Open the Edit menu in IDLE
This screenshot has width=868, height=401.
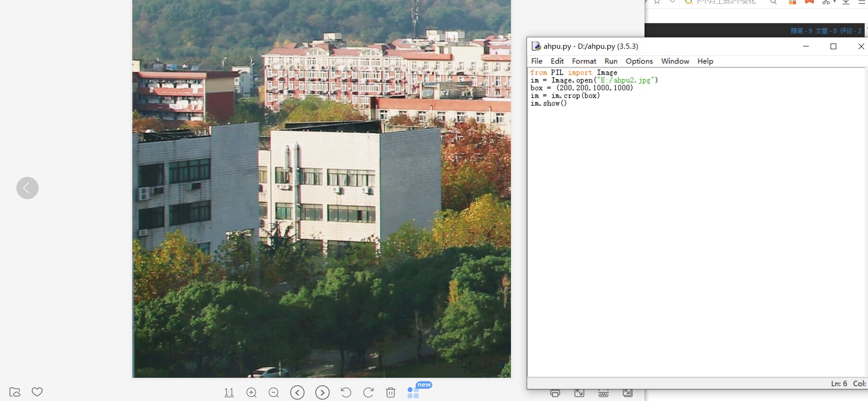click(x=557, y=61)
